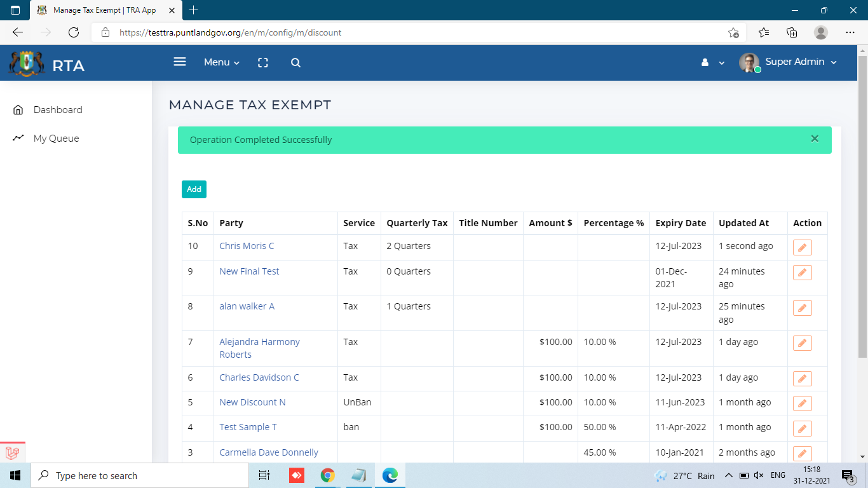Click the page vertical scrollbar

point(862,207)
